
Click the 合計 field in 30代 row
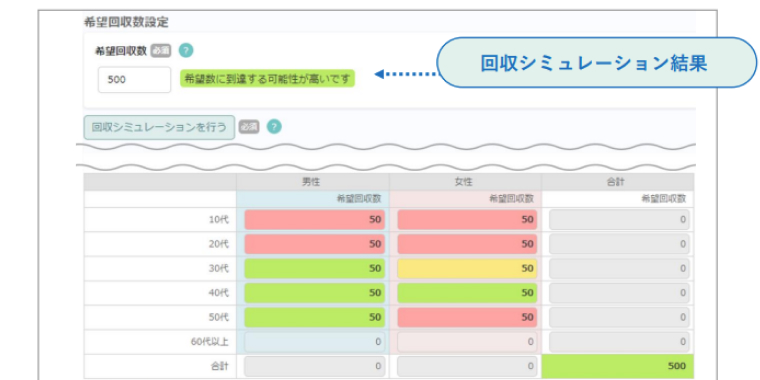pos(619,268)
